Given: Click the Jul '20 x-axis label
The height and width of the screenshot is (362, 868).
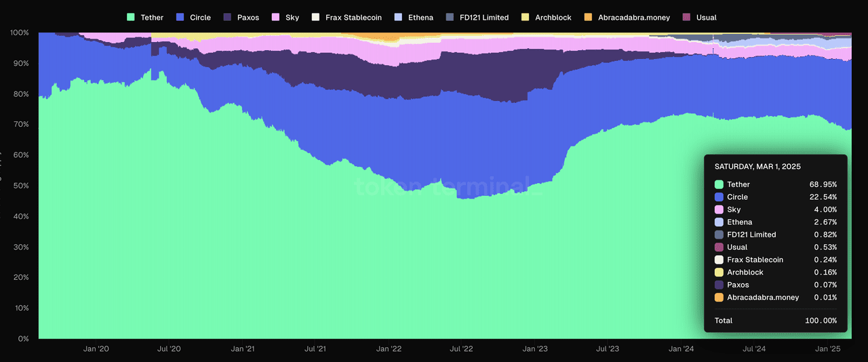Looking at the screenshot, I should tap(169, 349).
